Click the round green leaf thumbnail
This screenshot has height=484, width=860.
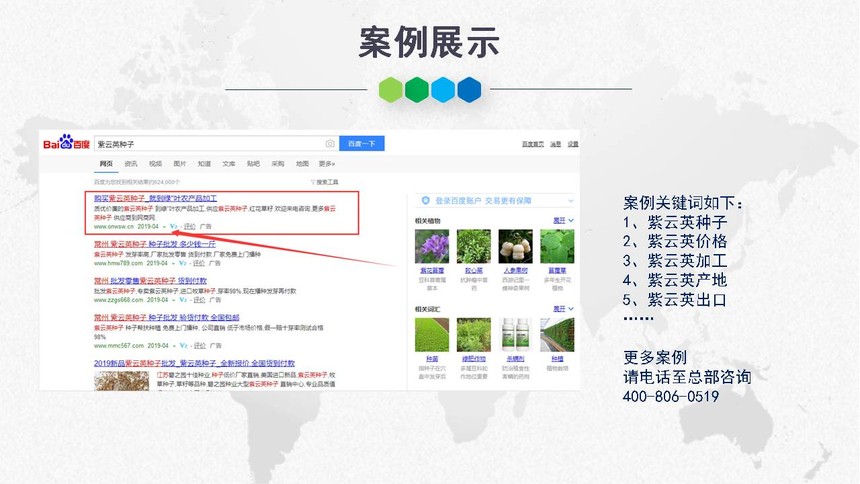tap(557, 246)
